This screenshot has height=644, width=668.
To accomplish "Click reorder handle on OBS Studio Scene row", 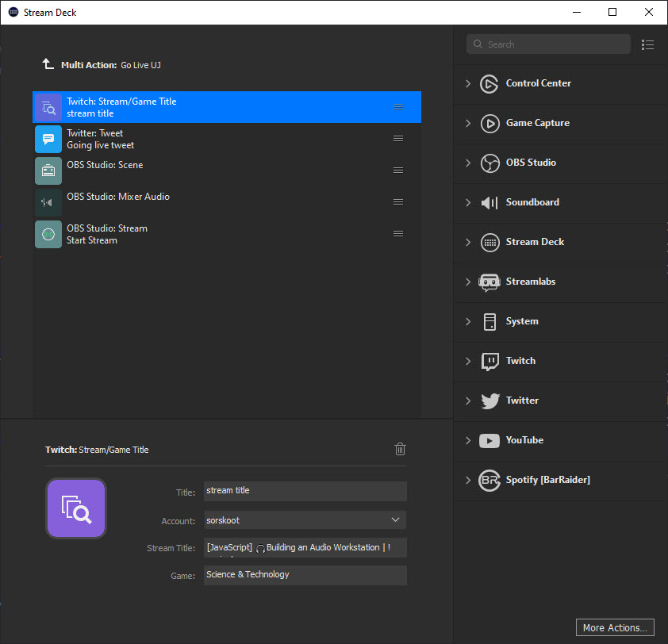I will coord(398,171).
